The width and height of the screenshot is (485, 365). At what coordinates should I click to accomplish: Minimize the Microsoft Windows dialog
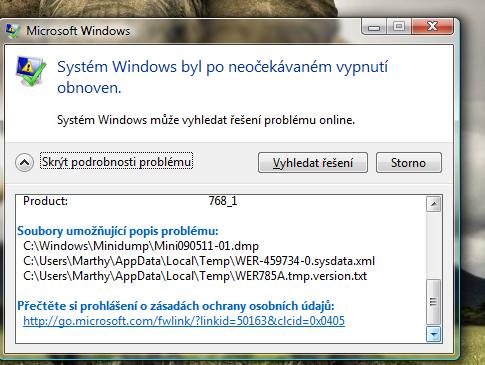[x=374, y=26]
